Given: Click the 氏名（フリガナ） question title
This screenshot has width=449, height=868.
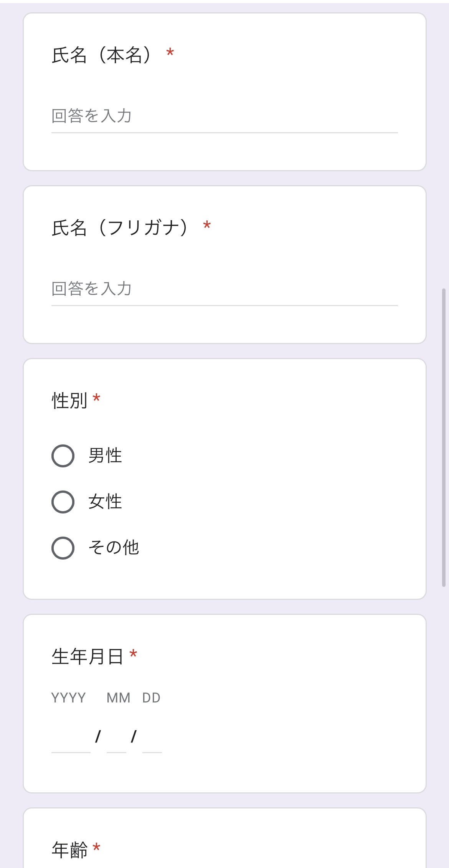Looking at the screenshot, I should (120, 228).
